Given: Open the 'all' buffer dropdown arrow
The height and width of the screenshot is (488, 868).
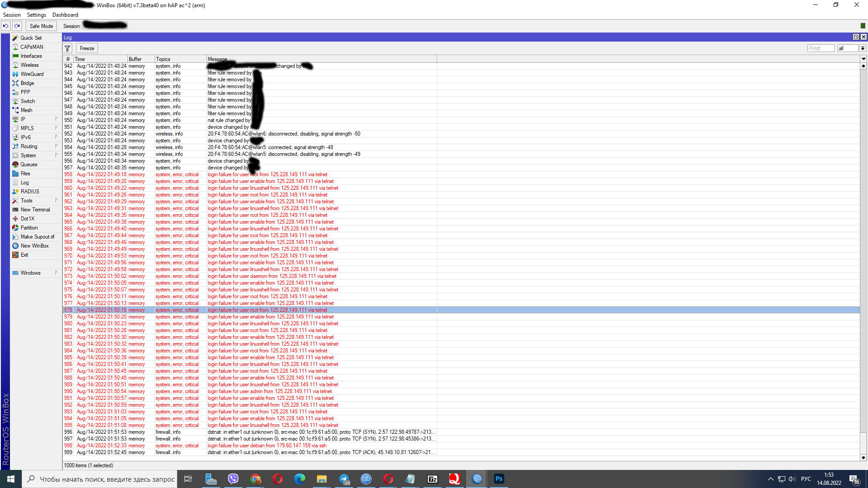Looking at the screenshot, I should [x=863, y=48].
